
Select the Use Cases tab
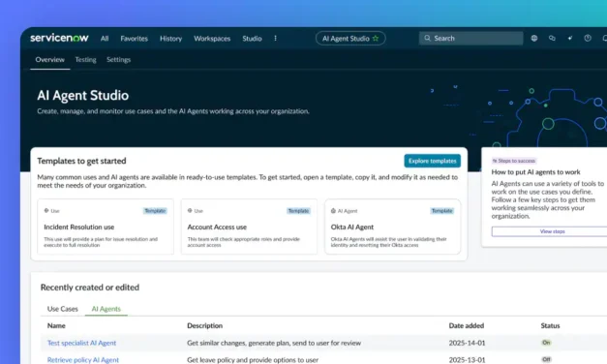pyautogui.click(x=62, y=309)
